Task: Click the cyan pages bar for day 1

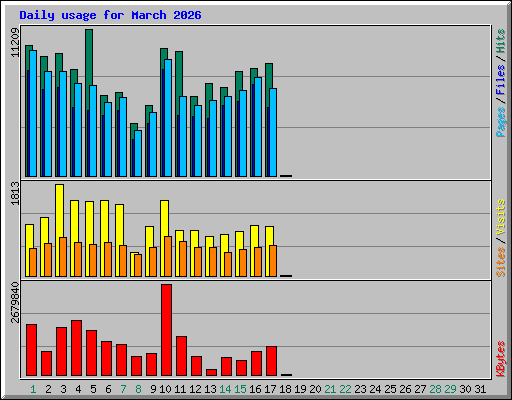Action: [x=33, y=113]
